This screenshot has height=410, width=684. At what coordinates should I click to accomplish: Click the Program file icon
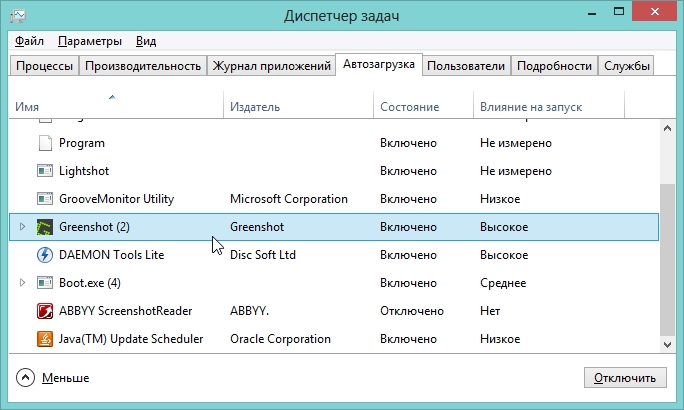tap(45, 143)
